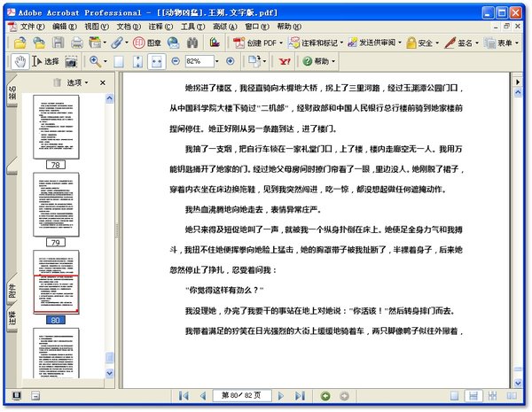This screenshot has height=412, width=532.
Task: Click document scrollbar down arrow
Action: (518, 383)
